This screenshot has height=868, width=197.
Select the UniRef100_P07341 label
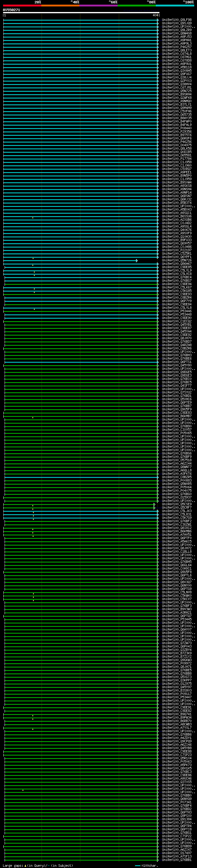point(177,802)
